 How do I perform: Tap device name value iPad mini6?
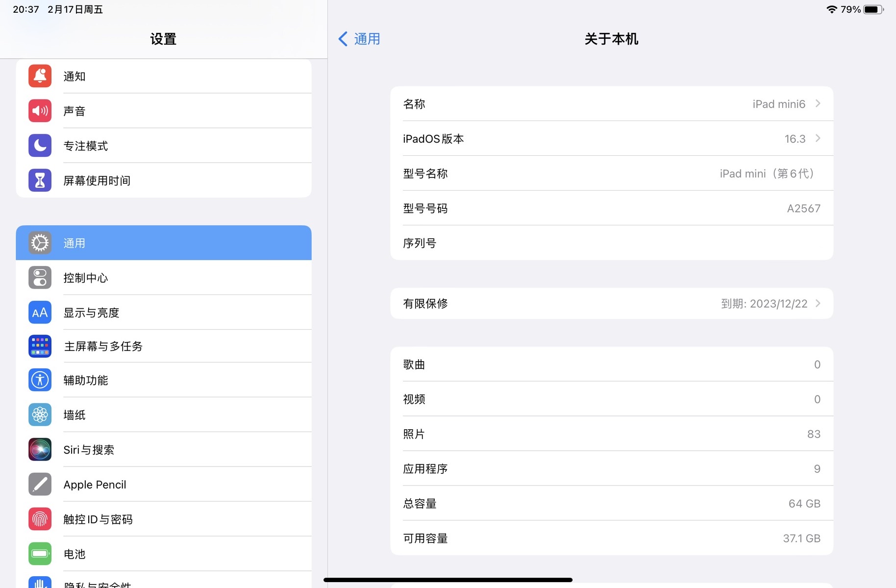coord(779,104)
